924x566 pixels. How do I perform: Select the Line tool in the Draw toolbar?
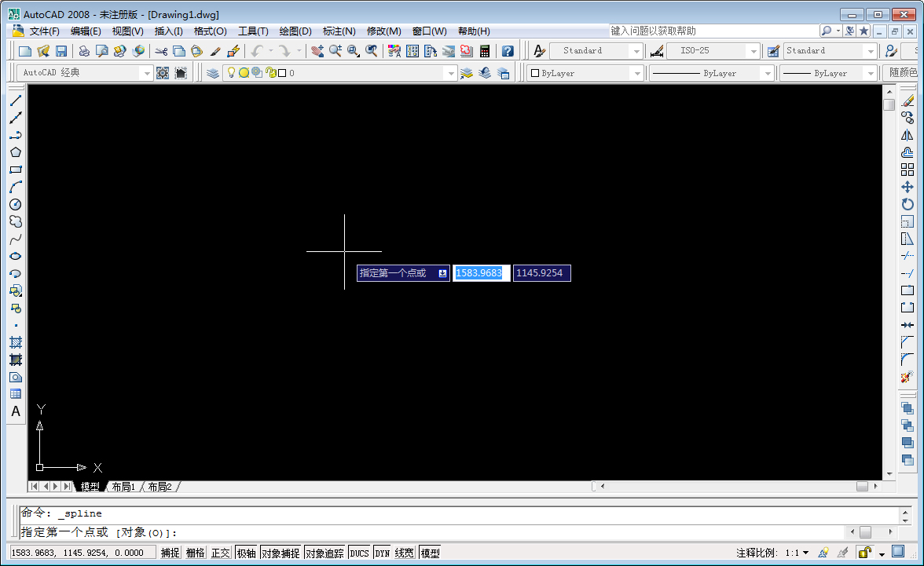(16, 100)
